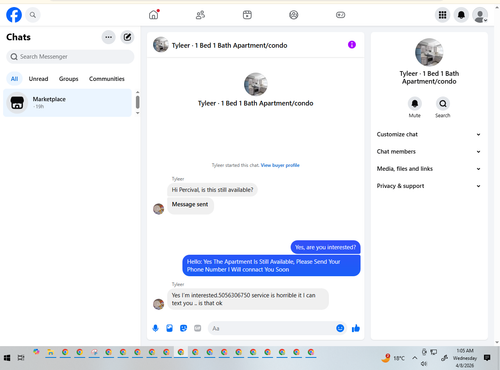The width and height of the screenshot is (500, 370).
Task: Go to the Home feed icon
Action: click(x=154, y=15)
